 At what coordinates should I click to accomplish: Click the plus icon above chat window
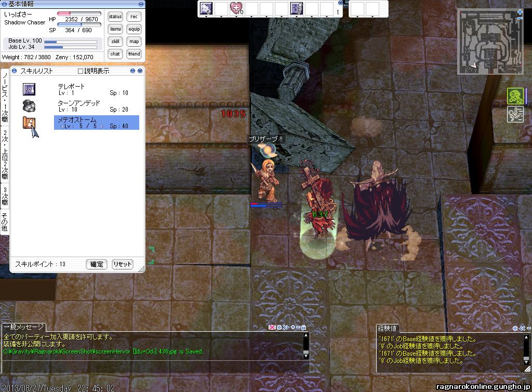[293, 327]
